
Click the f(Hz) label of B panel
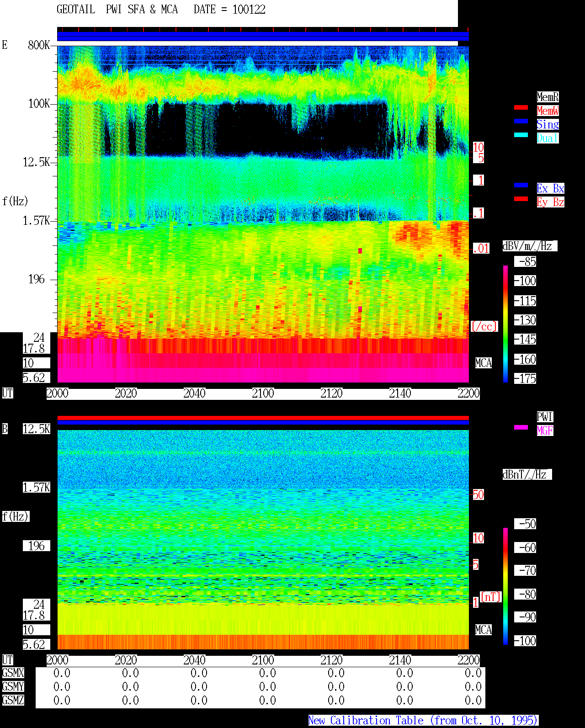pyautogui.click(x=16, y=517)
